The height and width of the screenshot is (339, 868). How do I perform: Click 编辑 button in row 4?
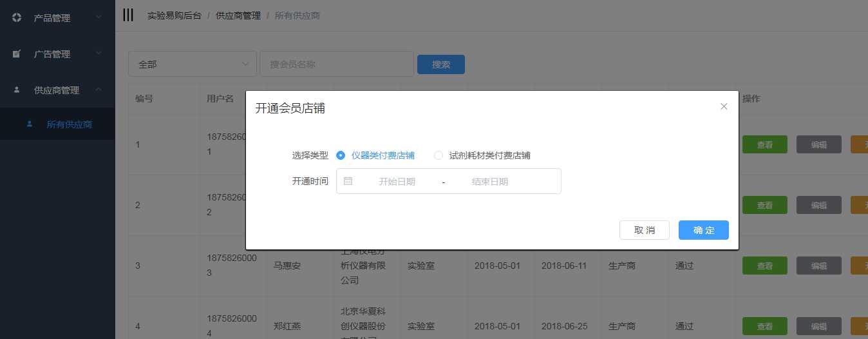pos(819,326)
